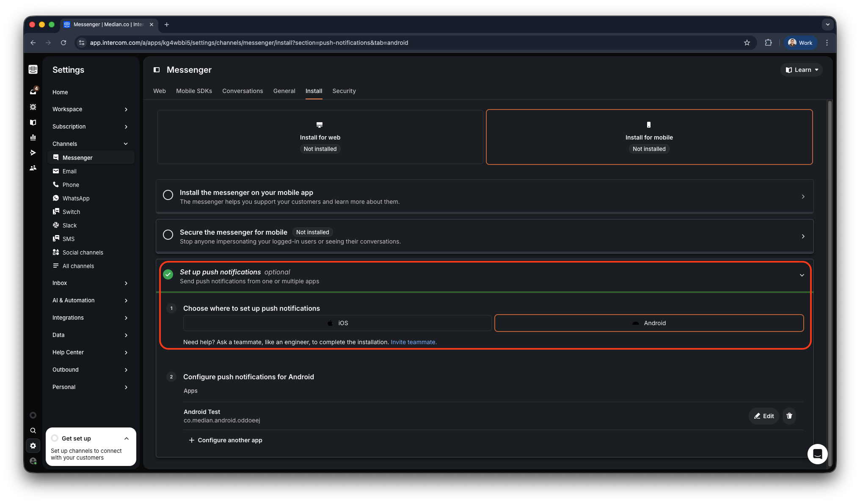Open the Learn dropdown
The width and height of the screenshot is (860, 504).
802,70
